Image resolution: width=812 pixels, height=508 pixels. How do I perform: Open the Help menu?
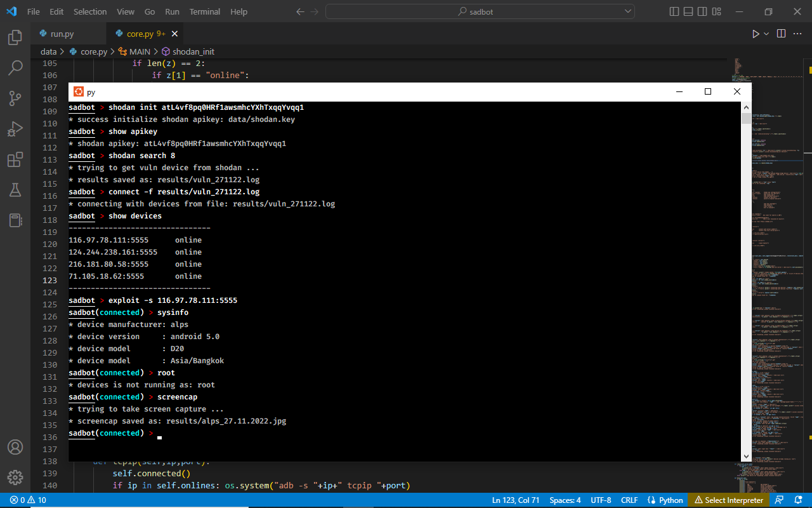pos(239,11)
